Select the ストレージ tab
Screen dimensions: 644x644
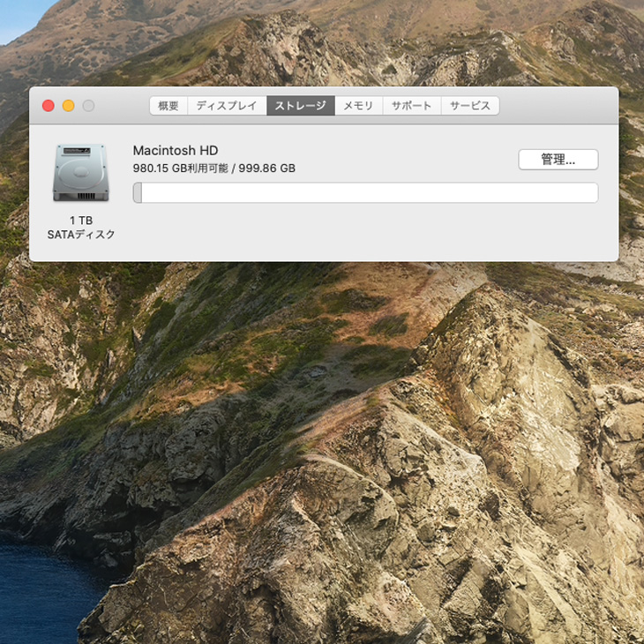301,106
